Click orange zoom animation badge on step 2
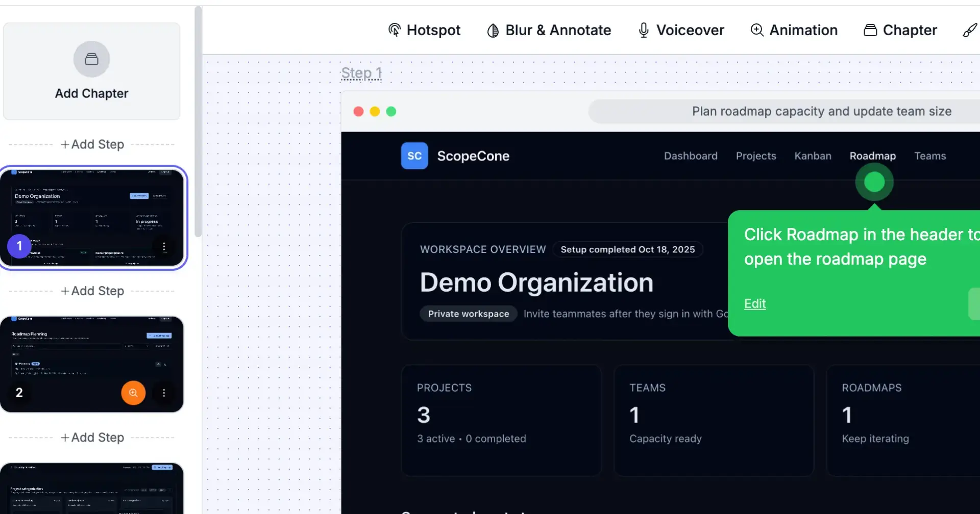This screenshot has width=980, height=514. [x=133, y=393]
